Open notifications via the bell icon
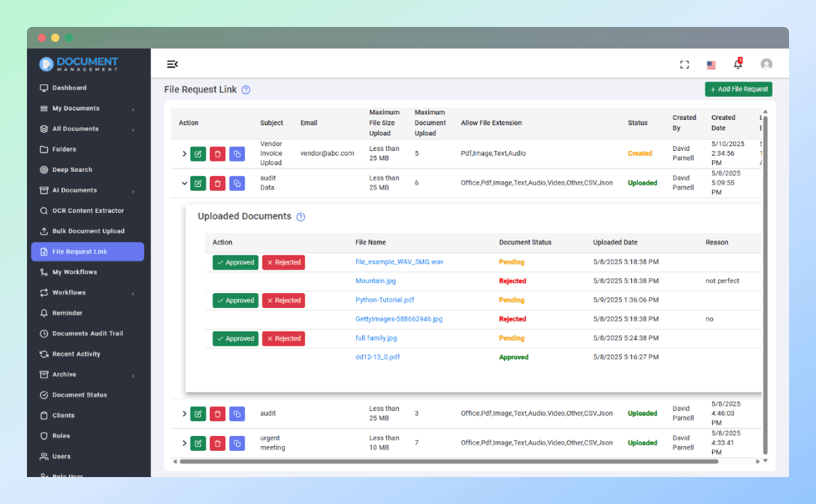 pos(738,64)
